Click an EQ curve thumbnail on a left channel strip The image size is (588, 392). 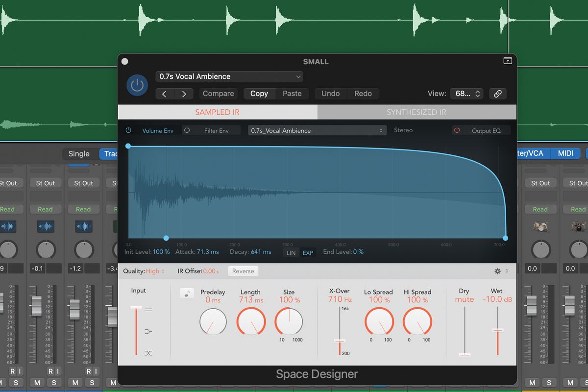pos(45,226)
